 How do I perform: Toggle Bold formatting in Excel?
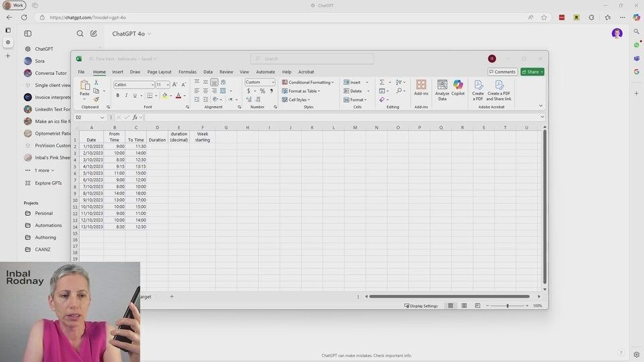[117, 96]
